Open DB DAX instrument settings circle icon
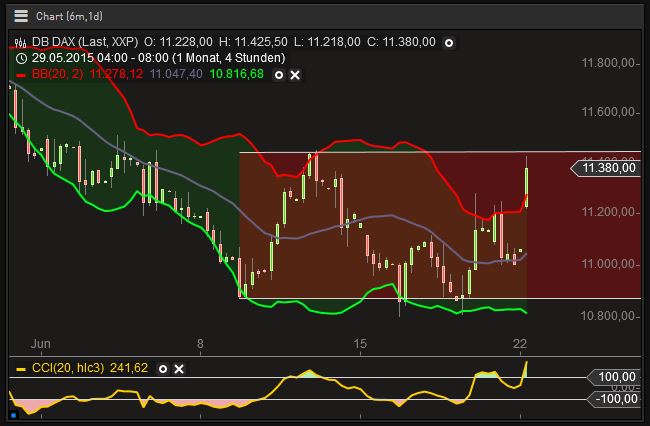This screenshot has height=426, width=650. pyautogui.click(x=449, y=42)
